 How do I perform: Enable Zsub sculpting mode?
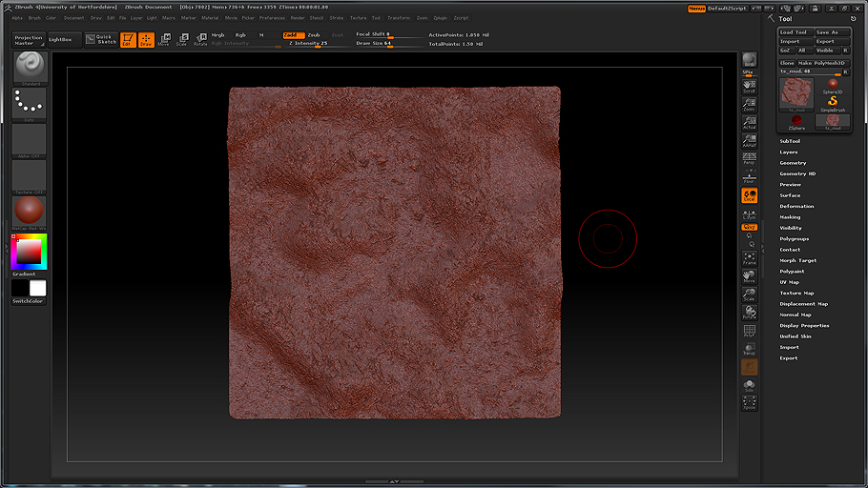315,35
